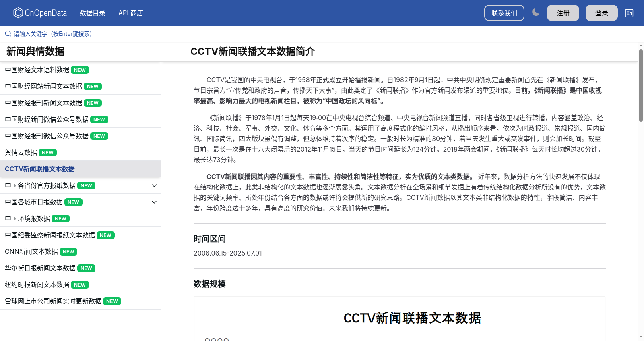The height and width of the screenshot is (347, 644).
Task: Open 中国财经新闻微信公众号数据 entry
Action: [80, 120]
